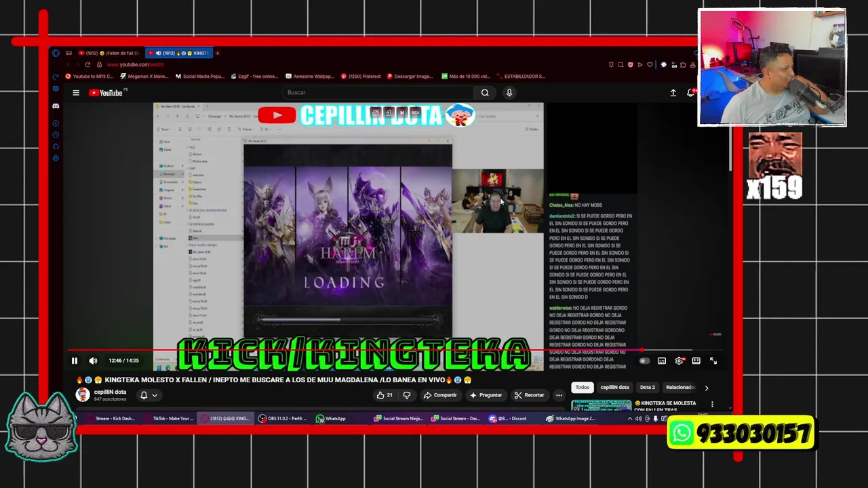This screenshot has height=488, width=868.
Task: Open video player settings gear
Action: pos(679,361)
